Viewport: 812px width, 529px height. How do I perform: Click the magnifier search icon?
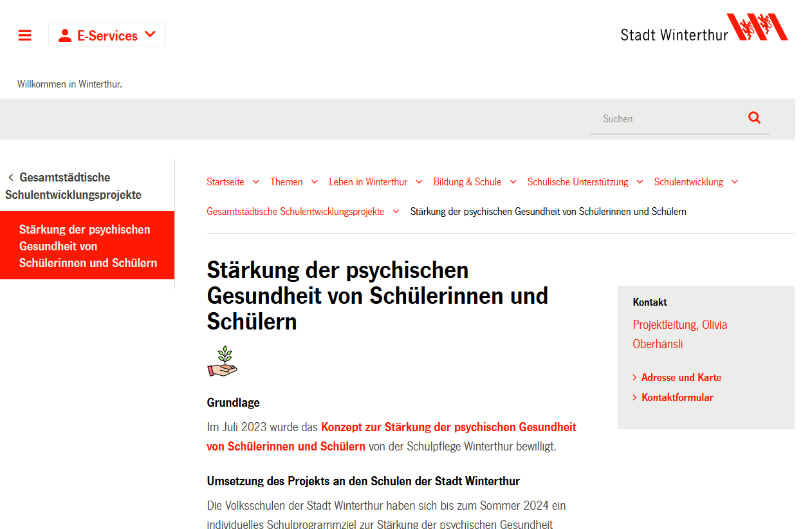click(754, 118)
